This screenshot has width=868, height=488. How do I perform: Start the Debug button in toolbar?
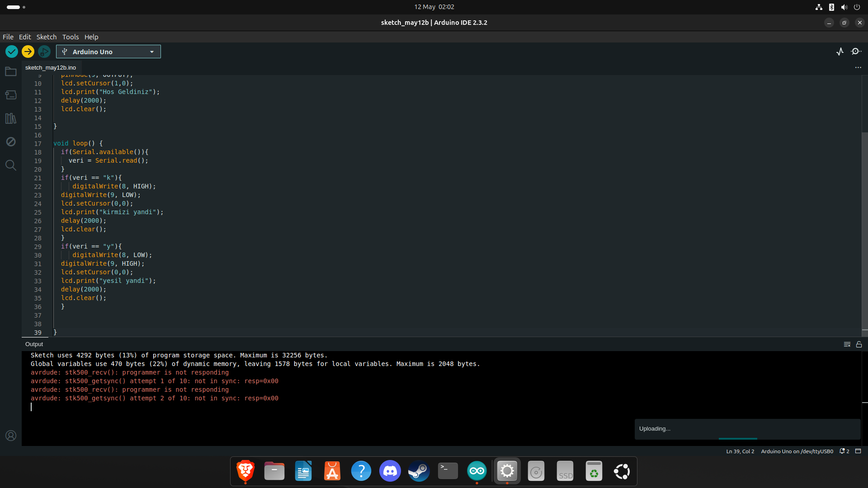[x=44, y=52]
